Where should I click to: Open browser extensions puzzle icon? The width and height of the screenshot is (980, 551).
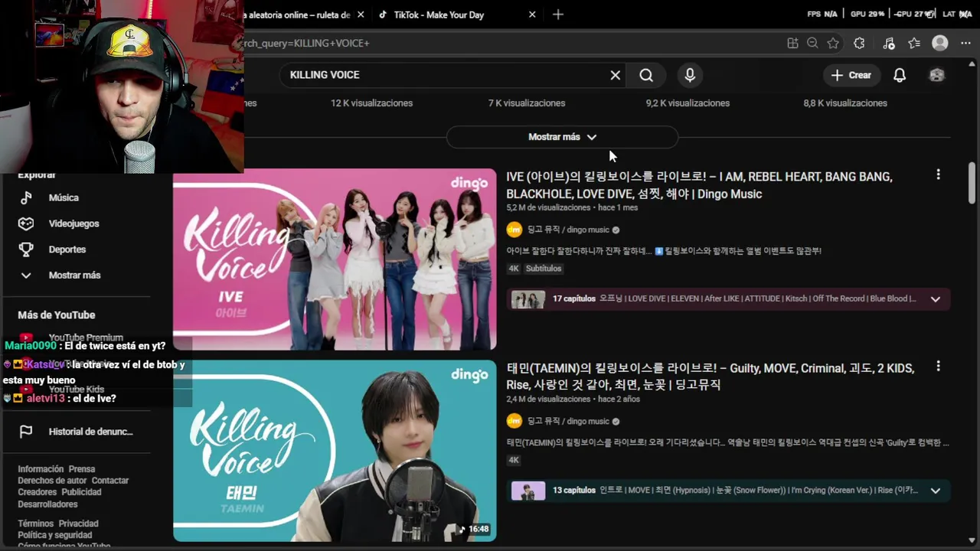859,44
